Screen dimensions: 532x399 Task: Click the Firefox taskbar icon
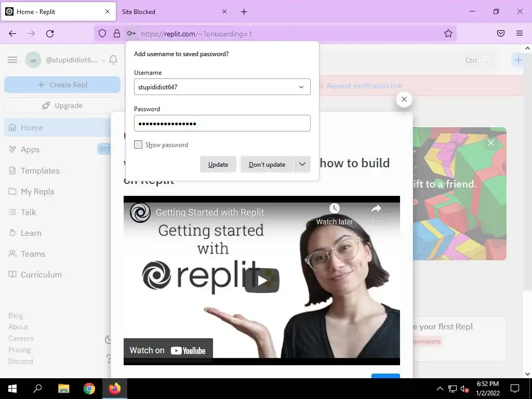(x=115, y=389)
